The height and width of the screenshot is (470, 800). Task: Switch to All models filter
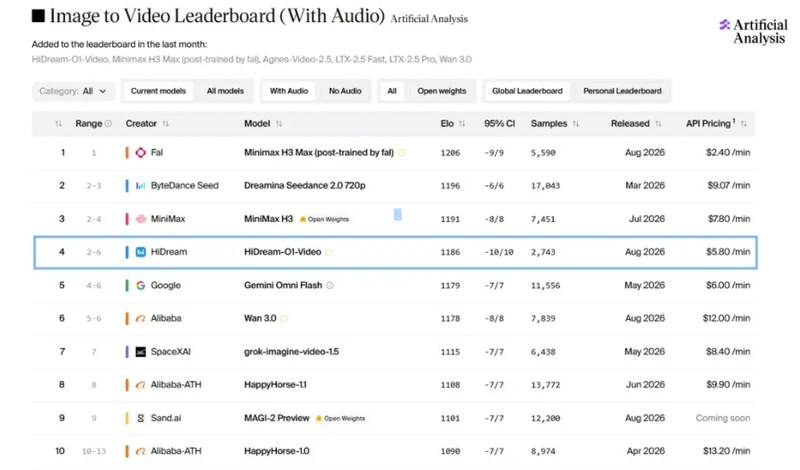pyautogui.click(x=225, y=91)
